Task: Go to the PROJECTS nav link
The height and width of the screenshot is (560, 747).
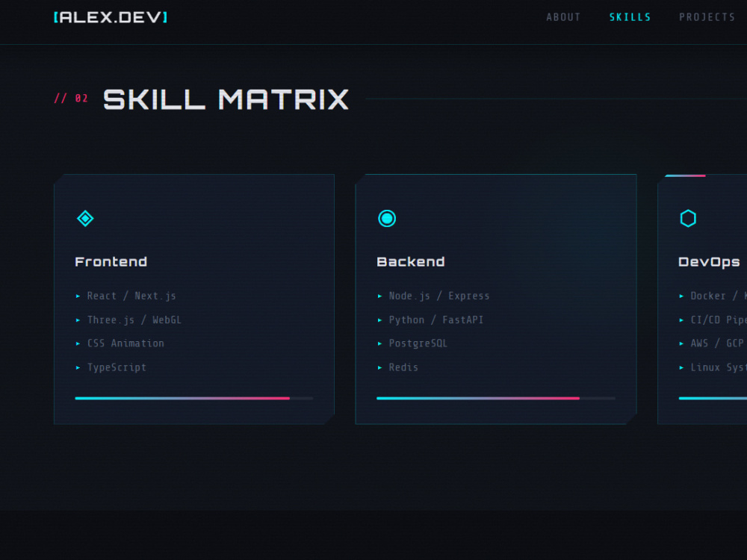Action: point(707,17)
